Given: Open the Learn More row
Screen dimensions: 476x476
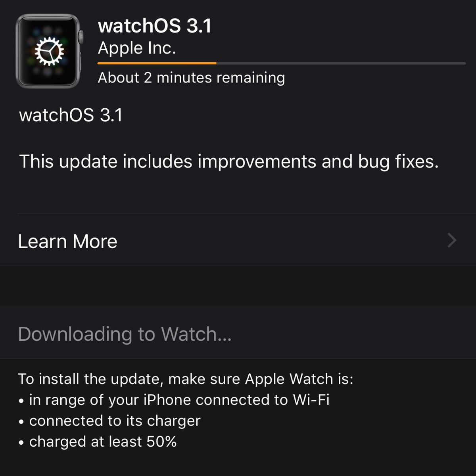Looking at the screenshot, I should (238, 240).
